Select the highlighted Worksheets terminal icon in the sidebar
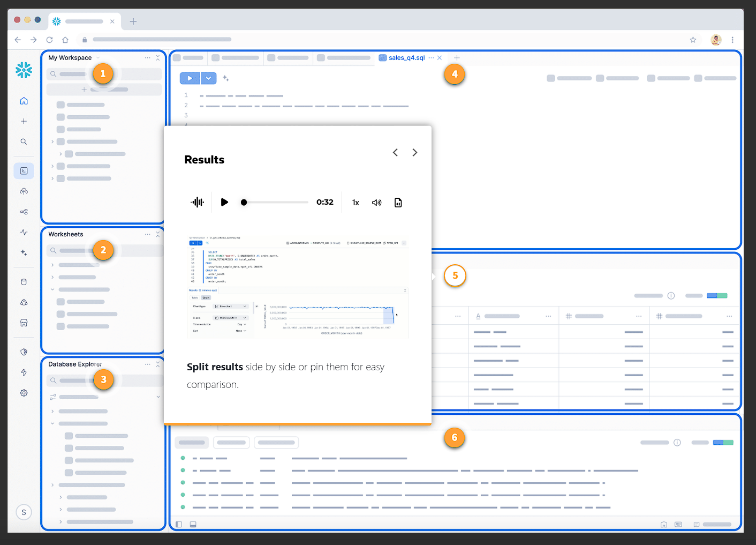 24,170
